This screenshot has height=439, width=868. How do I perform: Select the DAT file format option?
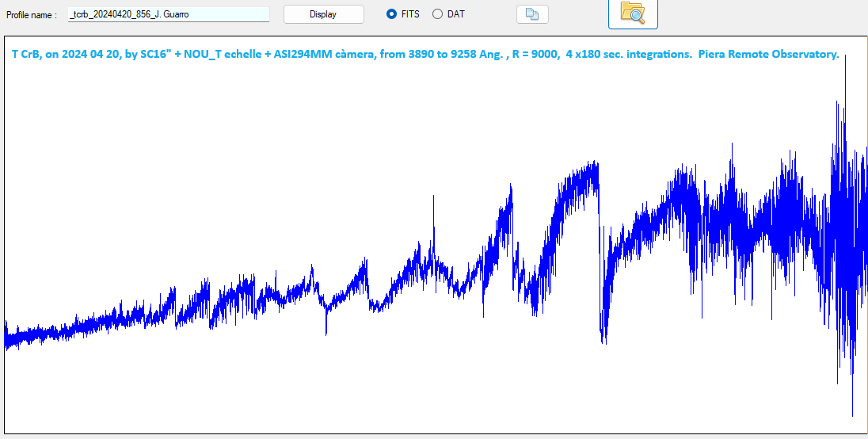(x=437, y=14)
